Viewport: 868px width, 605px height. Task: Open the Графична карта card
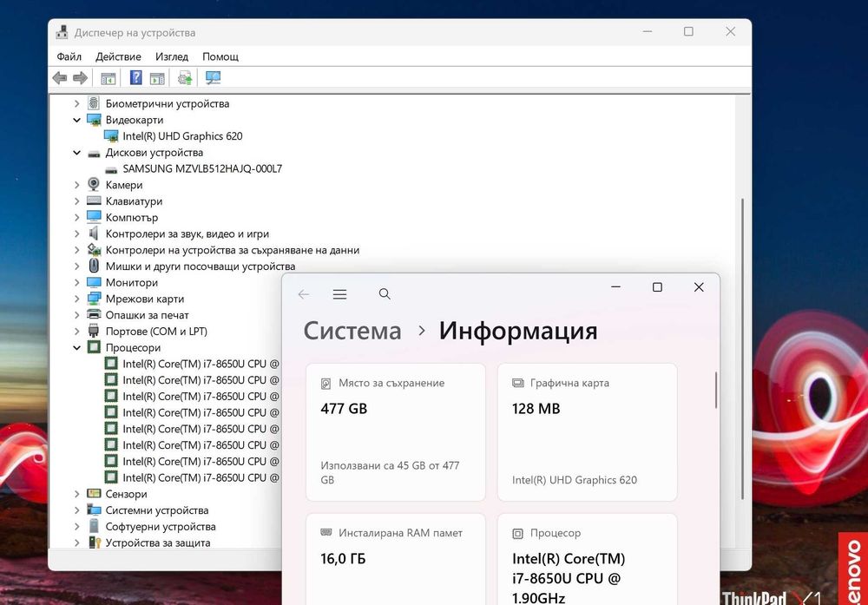[x=588, y=432]
